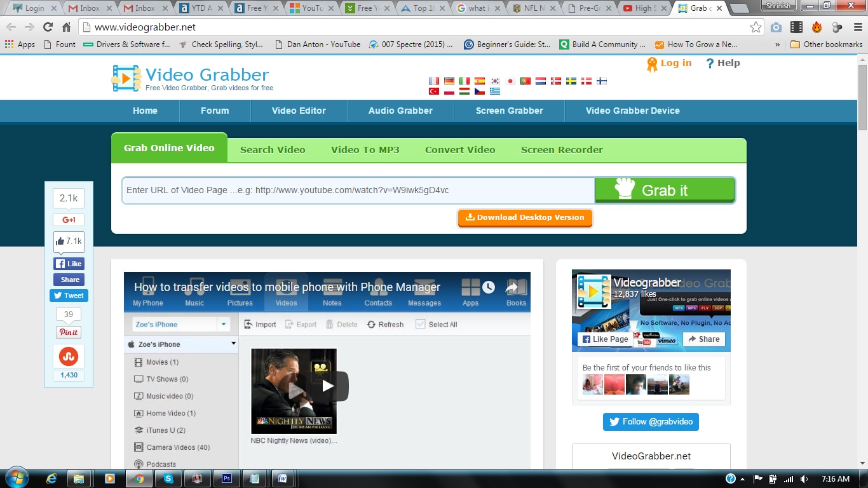Switch site language via the German flag
This screenshot has width=868, height=488.
click(x=449, y=81)
